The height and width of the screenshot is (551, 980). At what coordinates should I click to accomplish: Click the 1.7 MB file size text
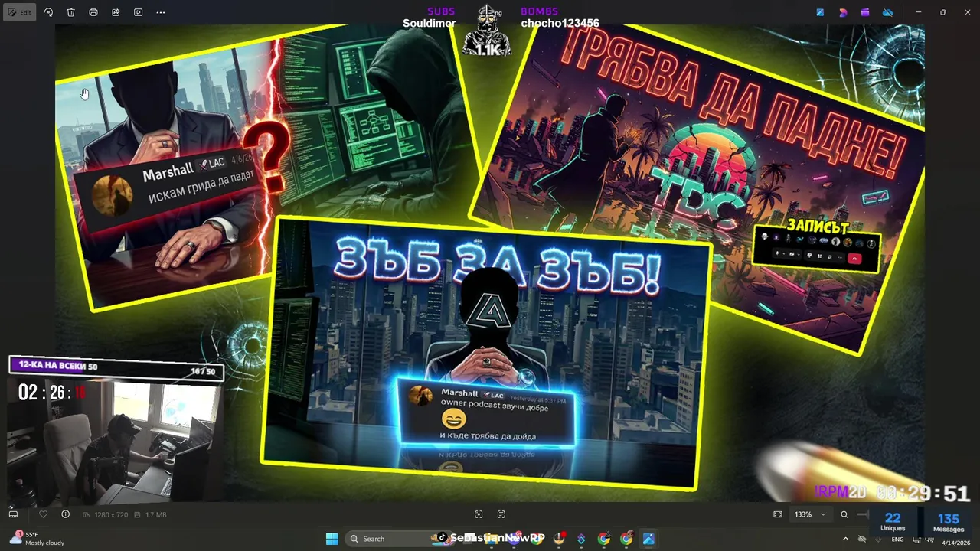tap(155, 515)
